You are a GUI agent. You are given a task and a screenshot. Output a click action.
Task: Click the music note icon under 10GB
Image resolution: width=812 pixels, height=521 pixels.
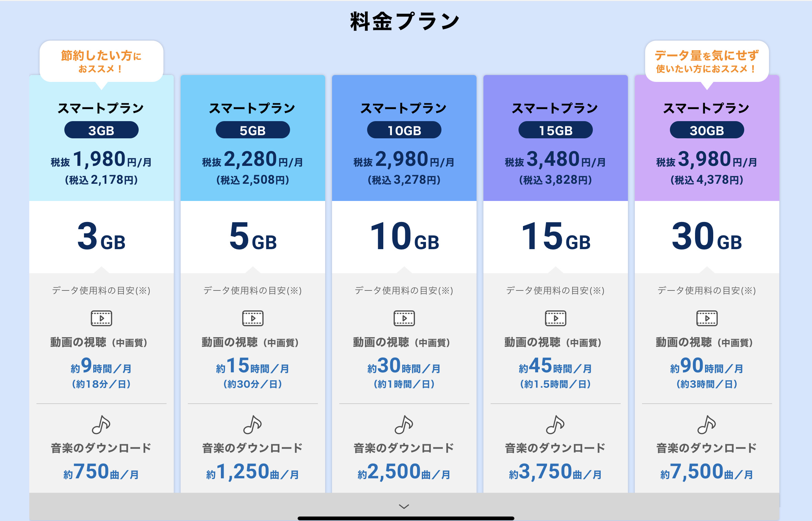(x=404, y=425)
